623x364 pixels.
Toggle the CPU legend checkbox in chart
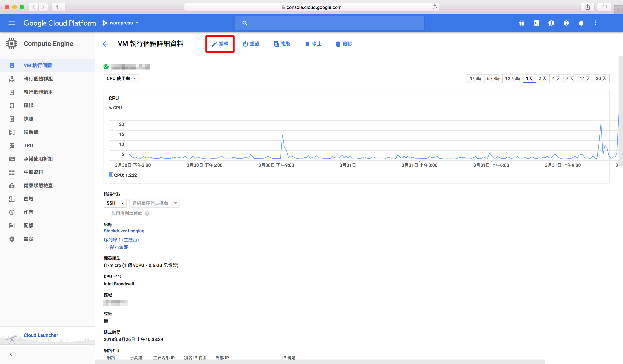click(111, 175)
